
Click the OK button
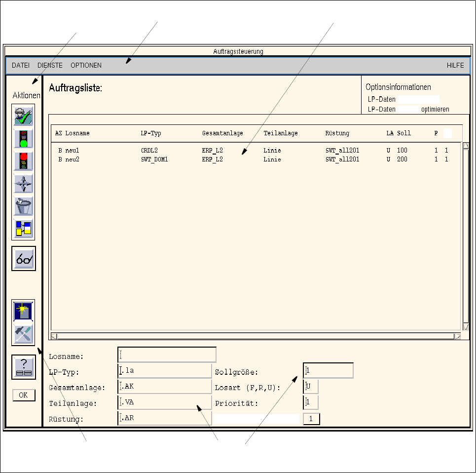coord(24,395)
